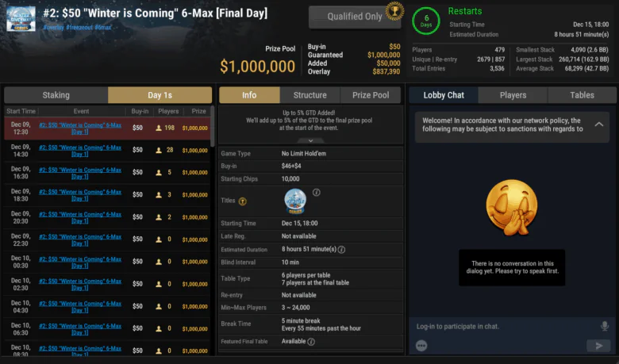Image resolution: width=619 pixels, height=364 pixels.
Task: Click the #overlay hashtag
Action: (x=54, y=27)
